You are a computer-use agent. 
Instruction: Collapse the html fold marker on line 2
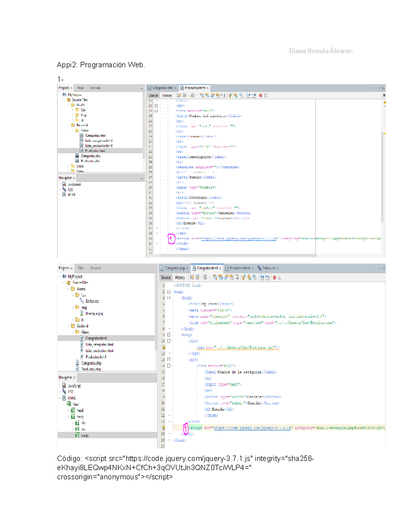point(169,292)
